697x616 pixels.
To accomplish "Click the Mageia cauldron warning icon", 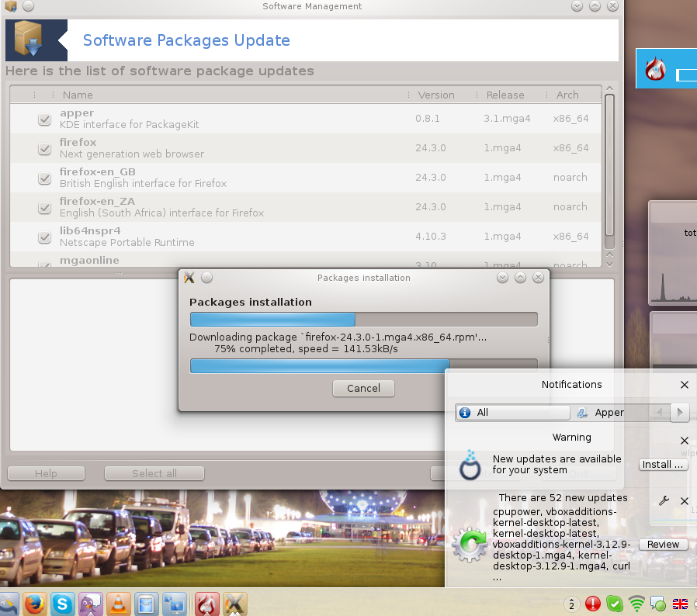I will point(470,465).
